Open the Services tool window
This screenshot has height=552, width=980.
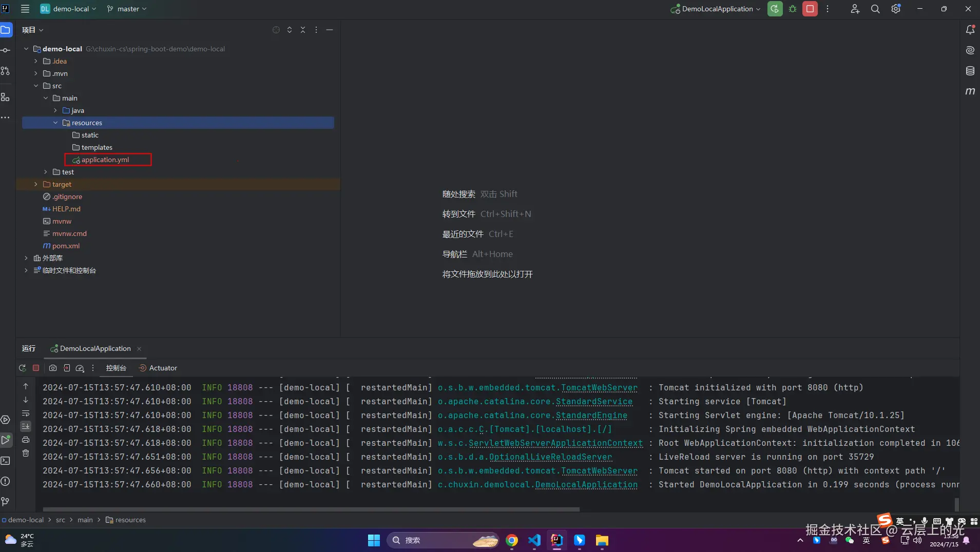6,420
